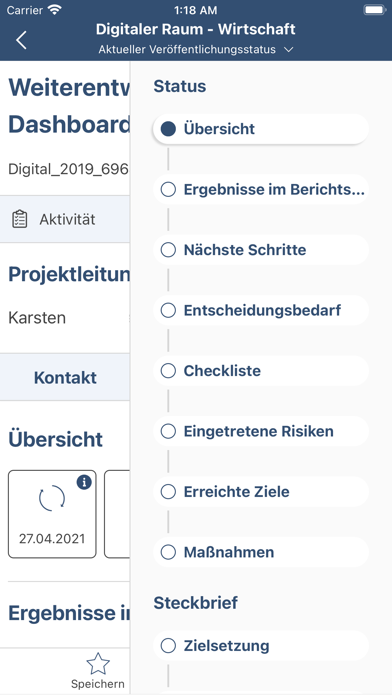
Task: Open the 27.04.2021 status card
Action: (x=52, y=514)
